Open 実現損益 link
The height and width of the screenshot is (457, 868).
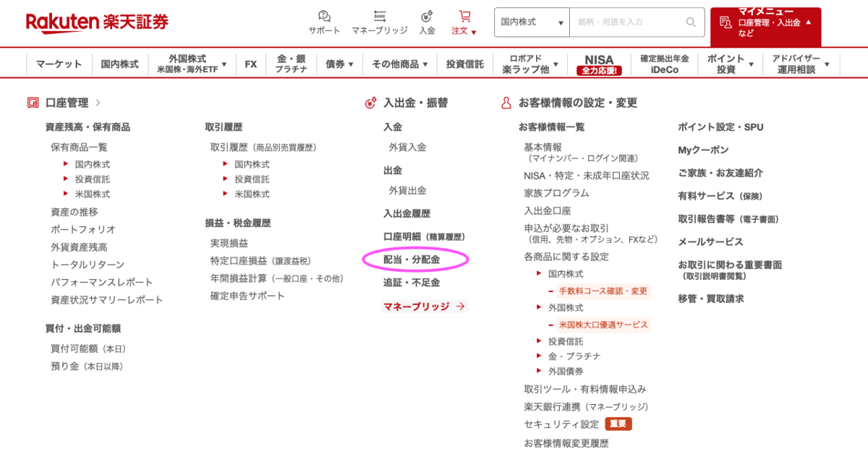(x=229, y=243)
